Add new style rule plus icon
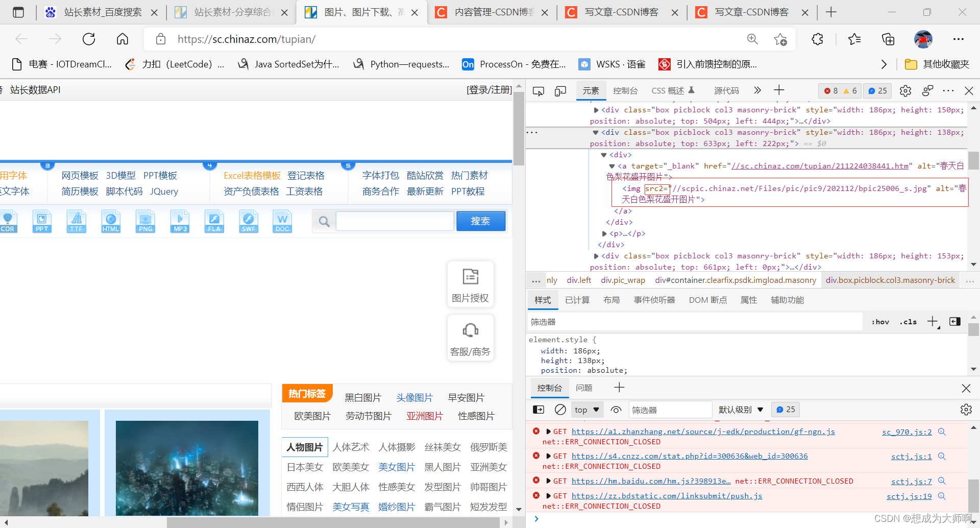Viewport: 980px width, 528px height. tap(933, 322)
